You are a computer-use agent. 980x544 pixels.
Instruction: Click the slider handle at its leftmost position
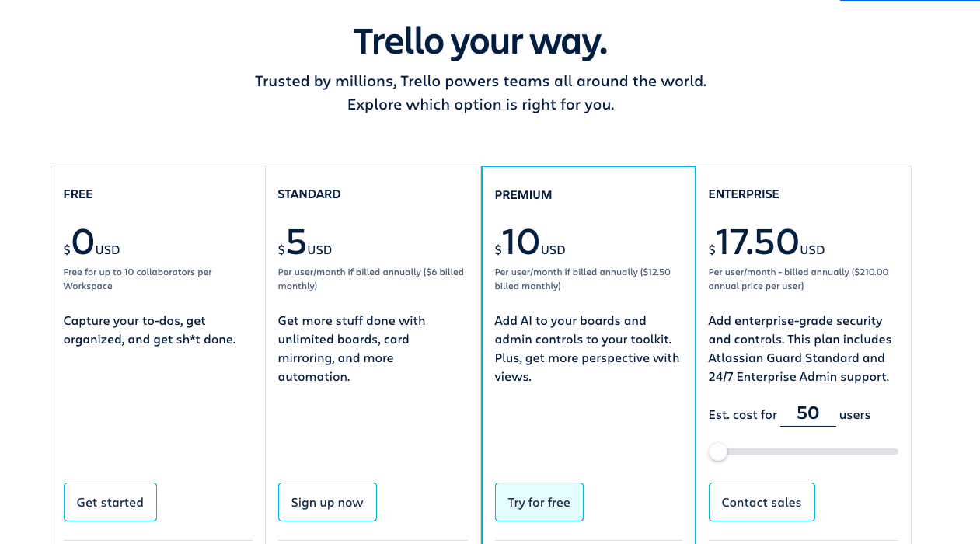pyautogui.click(x=717, y=451)
